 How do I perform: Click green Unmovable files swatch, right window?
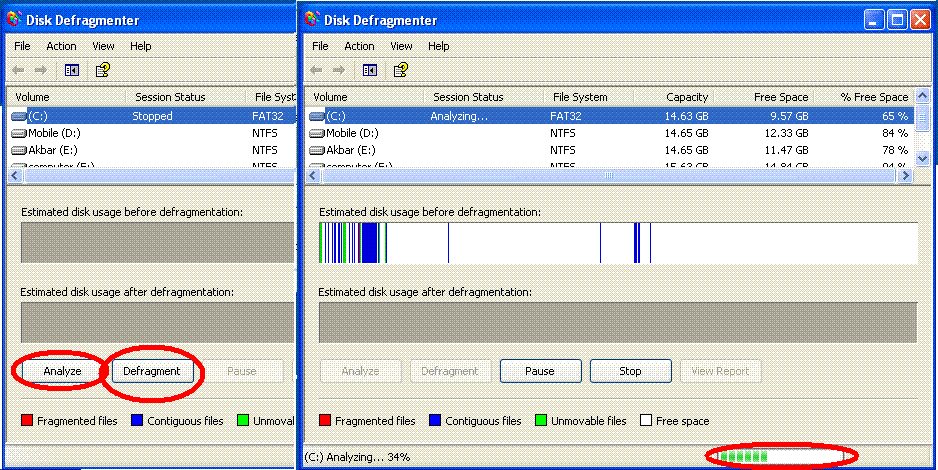(541, 420)
